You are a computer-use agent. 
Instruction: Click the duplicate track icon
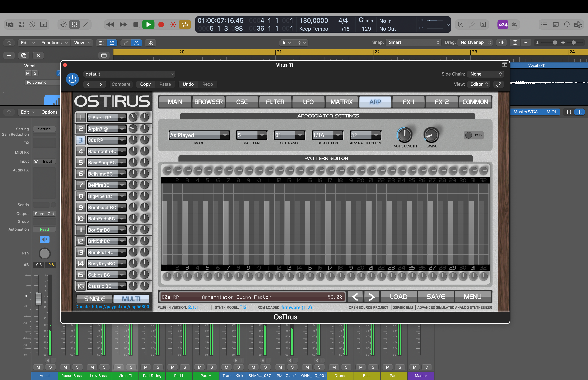coord(24,55)
